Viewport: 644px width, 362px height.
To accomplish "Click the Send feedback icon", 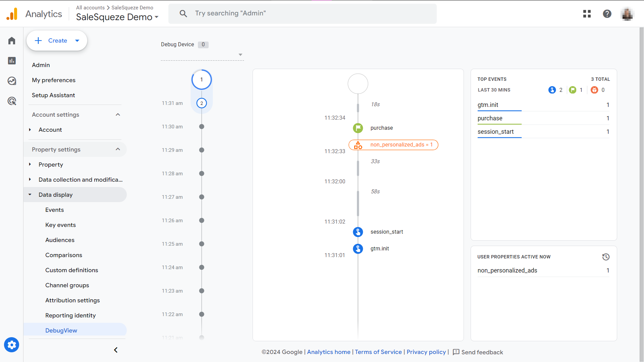I will [x=456, y=352].
